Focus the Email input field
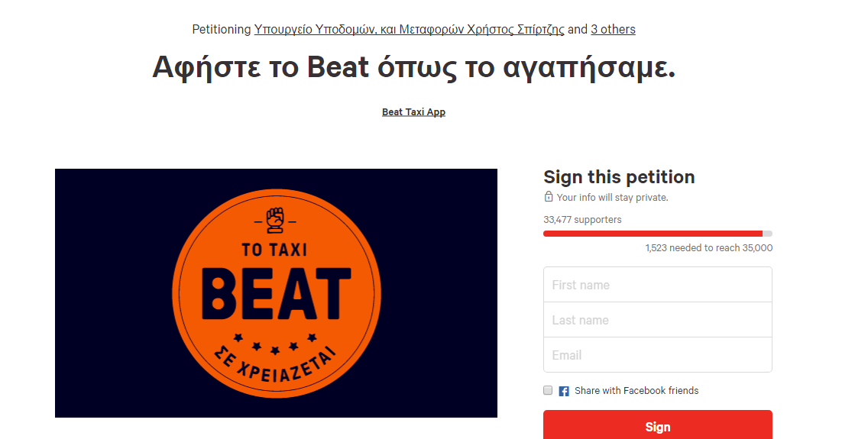 658,354
